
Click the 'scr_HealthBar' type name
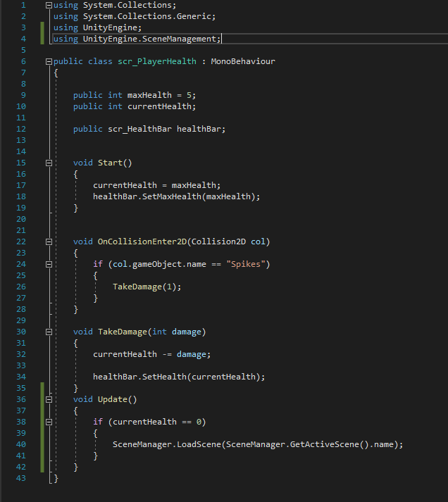[139, 129]
